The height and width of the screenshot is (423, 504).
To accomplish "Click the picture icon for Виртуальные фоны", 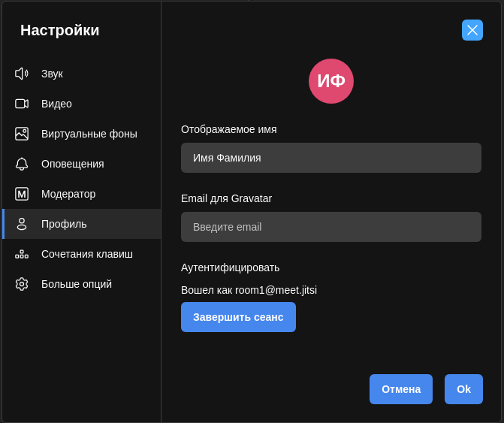I will click(21, 134).
